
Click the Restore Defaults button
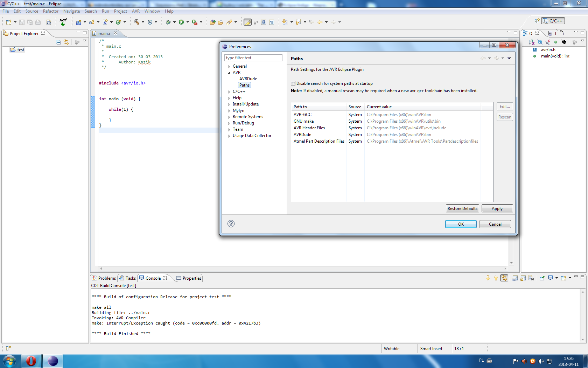[x=462, y=209]
